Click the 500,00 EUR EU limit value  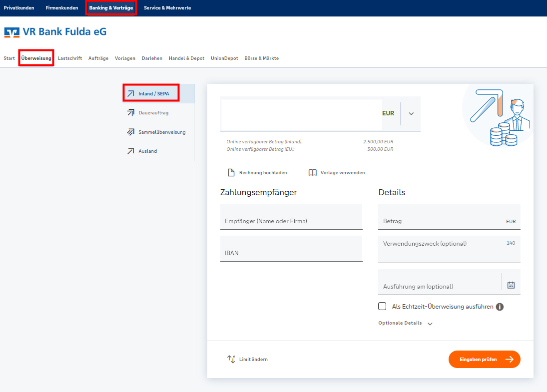coord(380,149)
